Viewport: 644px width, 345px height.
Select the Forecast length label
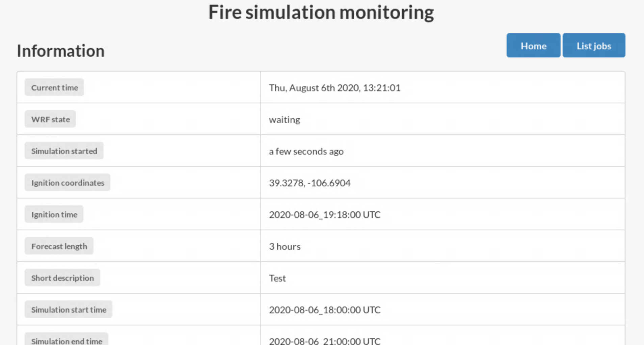point(59,246)
